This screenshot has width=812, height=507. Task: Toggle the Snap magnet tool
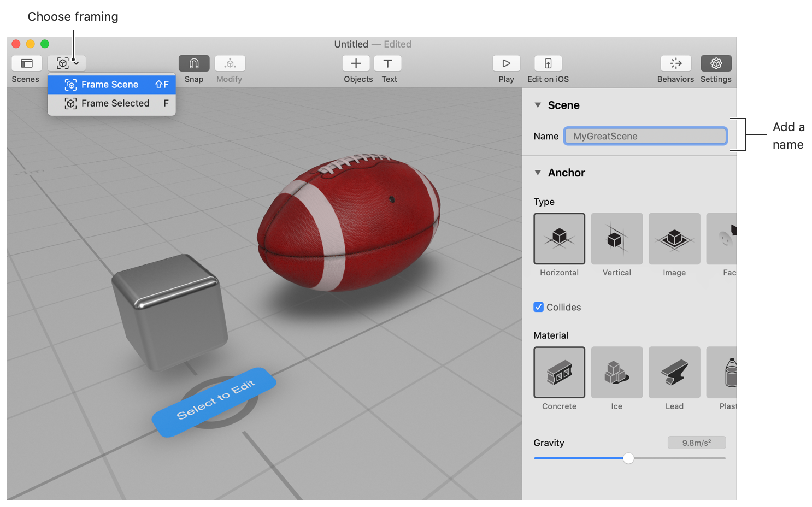click(x=194, y=63)
